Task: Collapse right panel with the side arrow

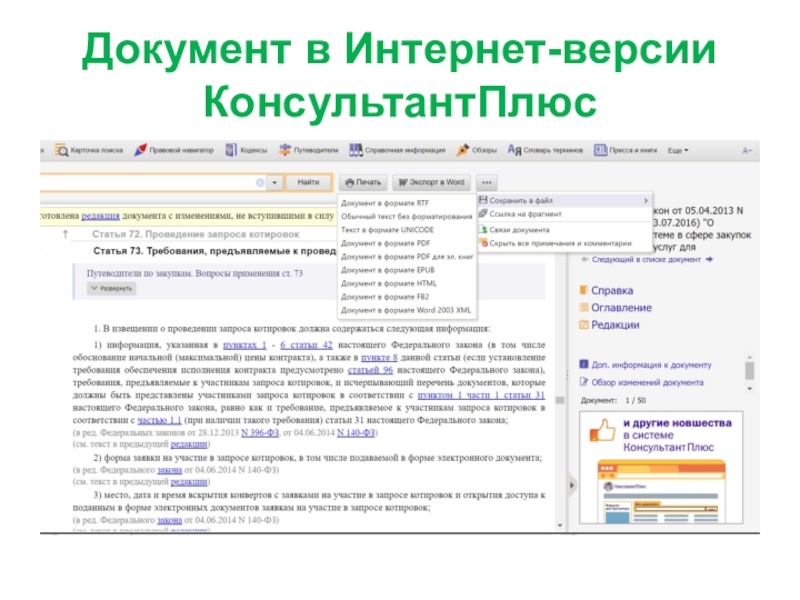Action: (571, 485)
